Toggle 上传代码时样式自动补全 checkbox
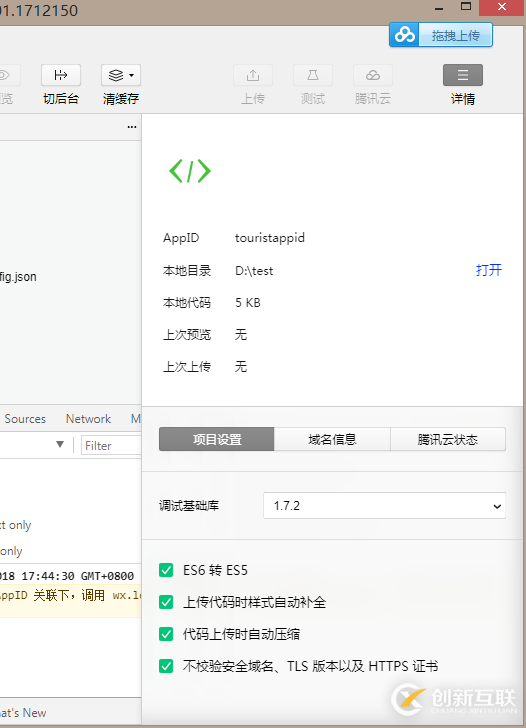Image resolution: width=526 pixels, height=728 pixels. (x=166, y=602)
